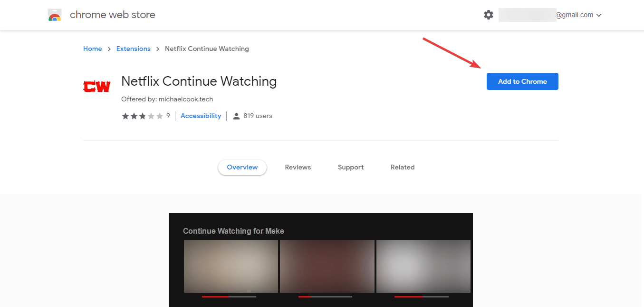The width and height of the screenshot is (644, 307).
Task: Click the third Continue Watching thumbnail's progress bar
Action: (x=422, y=297)
